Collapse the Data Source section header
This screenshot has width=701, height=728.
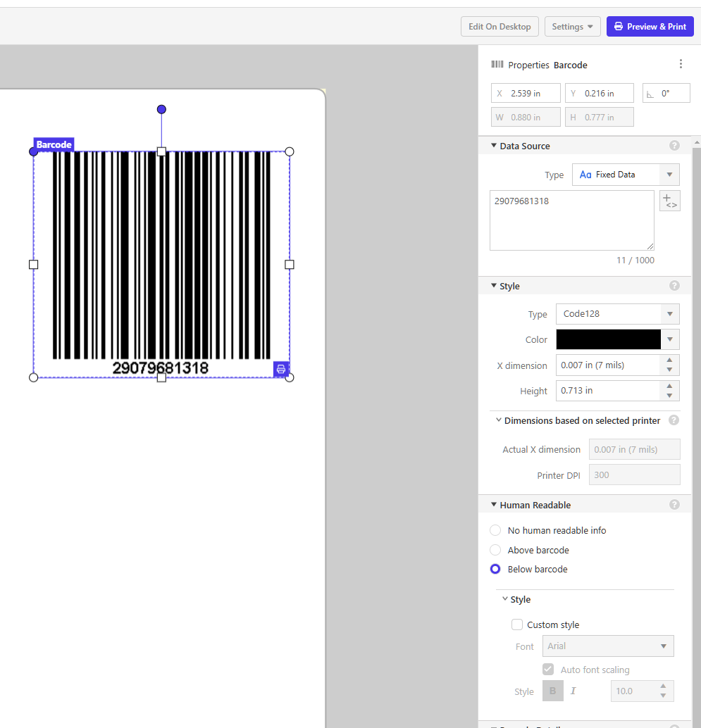tap(494, 146)
